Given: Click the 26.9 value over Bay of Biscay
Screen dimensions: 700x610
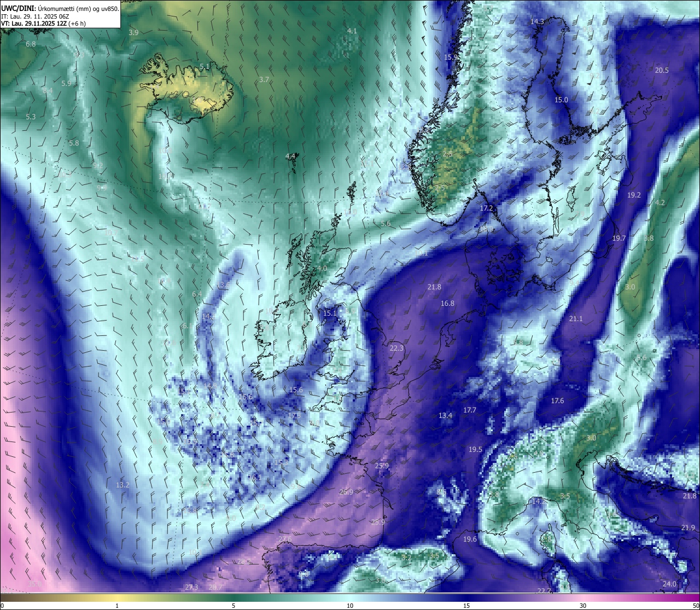Looking at the screenshot, I should (x=346, y=492).
